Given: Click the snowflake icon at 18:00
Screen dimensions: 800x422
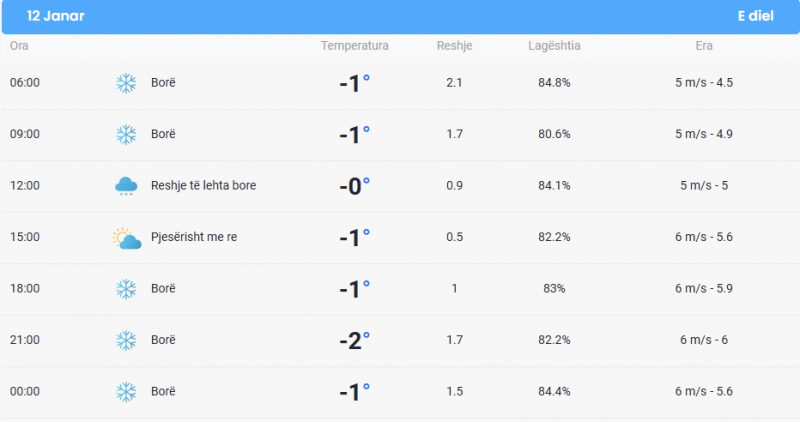Looking at the screenshot, I should click(x=126, y=289).
